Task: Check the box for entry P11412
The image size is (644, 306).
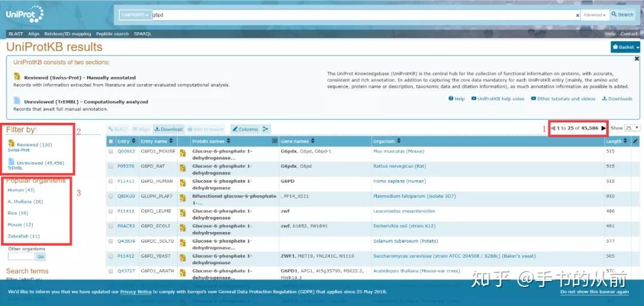Action: pyautogui.click(x=110, y=256)
